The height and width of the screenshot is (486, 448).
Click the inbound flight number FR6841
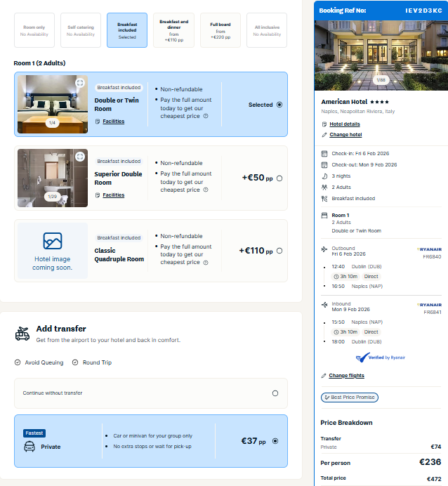point(432,312)
